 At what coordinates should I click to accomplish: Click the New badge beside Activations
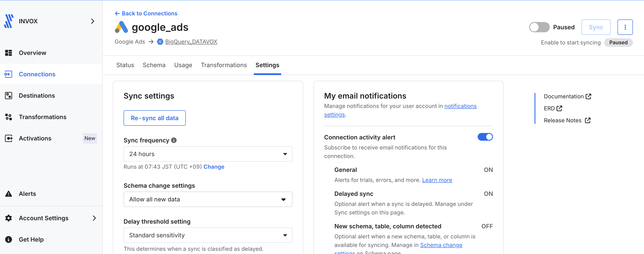click(x=90, y=138)
